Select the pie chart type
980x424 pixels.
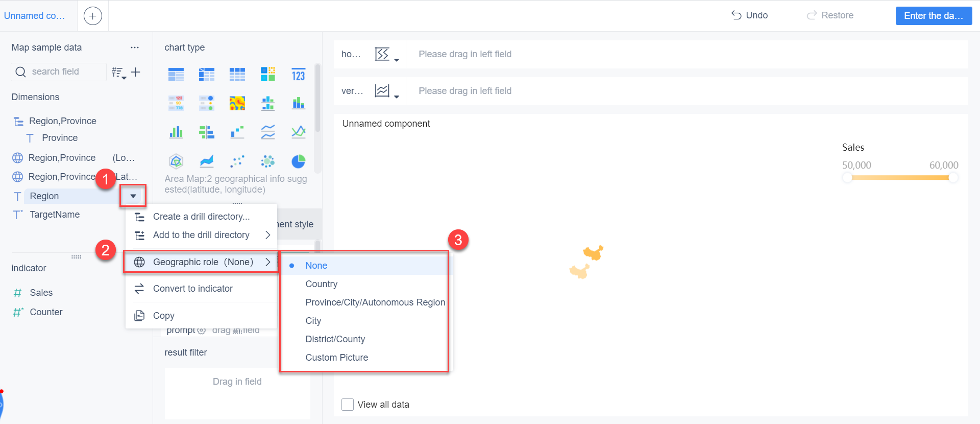click(x=299, y=161)
